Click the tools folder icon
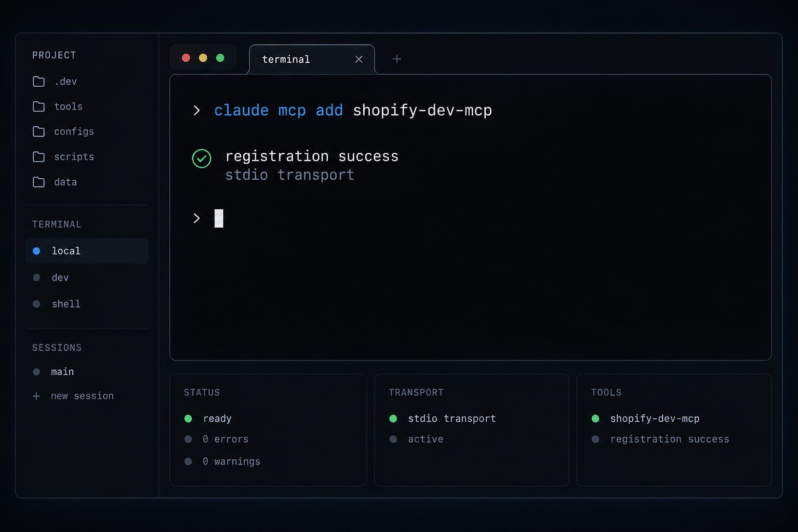The height and width of the screenshot is (532, 798). pos(38,107)
